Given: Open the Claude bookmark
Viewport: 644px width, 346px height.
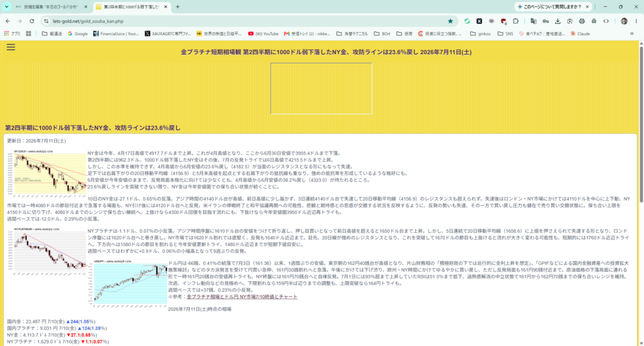Looking at the screenshot, I should point(580,34).
